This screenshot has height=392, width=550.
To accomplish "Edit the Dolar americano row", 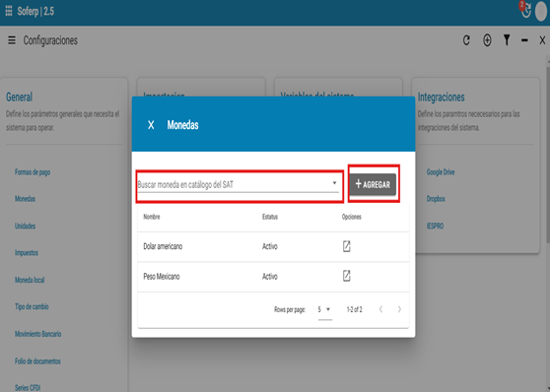I will [x=347, y=246].
